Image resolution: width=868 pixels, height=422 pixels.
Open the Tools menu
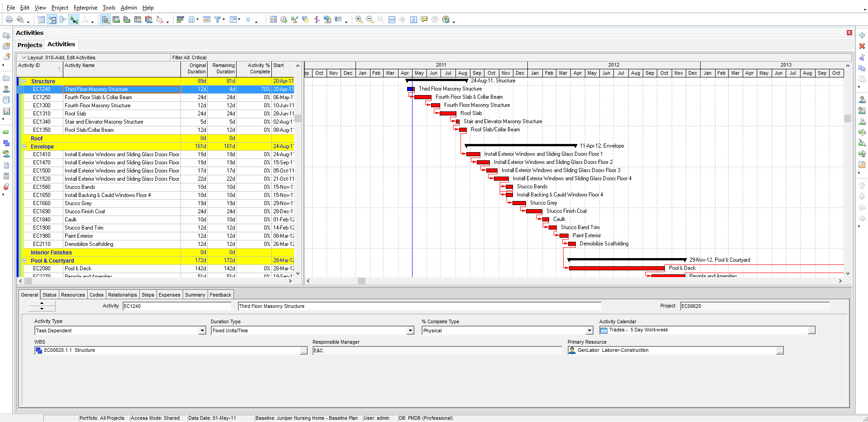[x=109, y=8]
